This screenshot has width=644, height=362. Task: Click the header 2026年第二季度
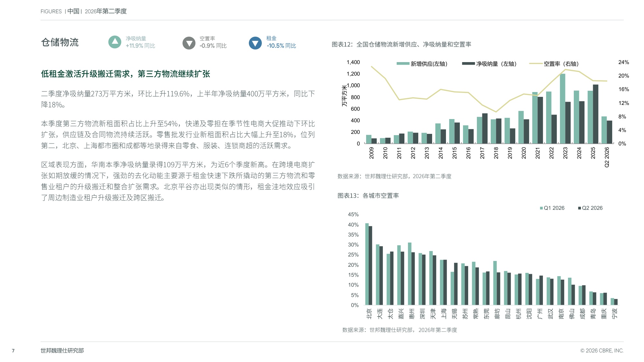tap(106, 11)
